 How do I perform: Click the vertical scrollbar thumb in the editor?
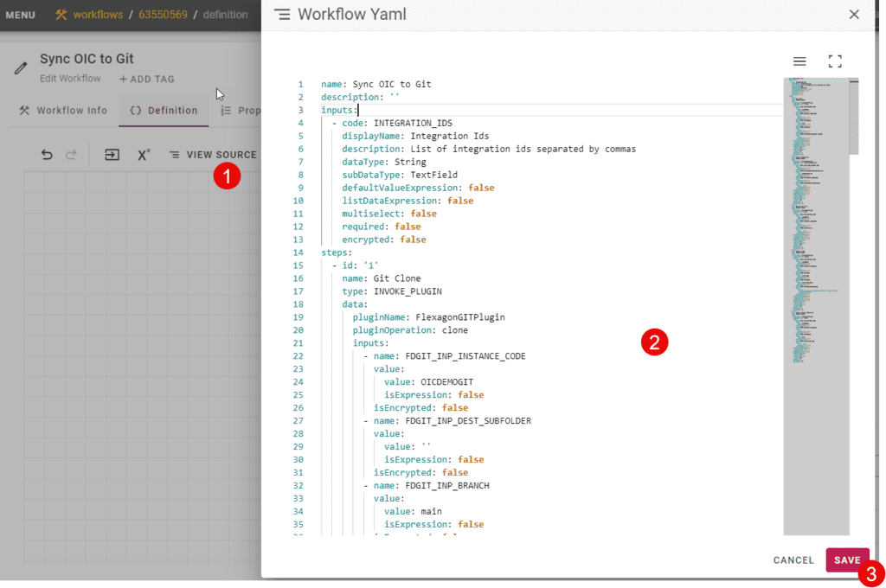[x=854, y=117]
